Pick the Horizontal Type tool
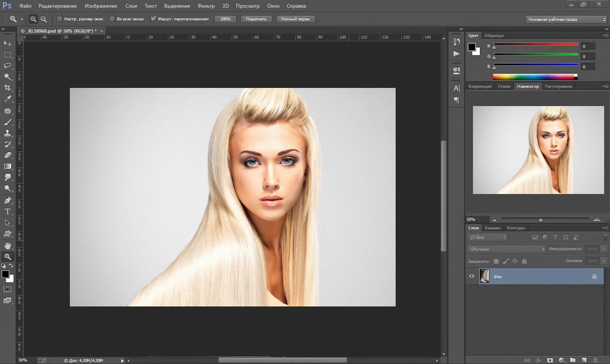610x364 pixels. coord(7,212)
